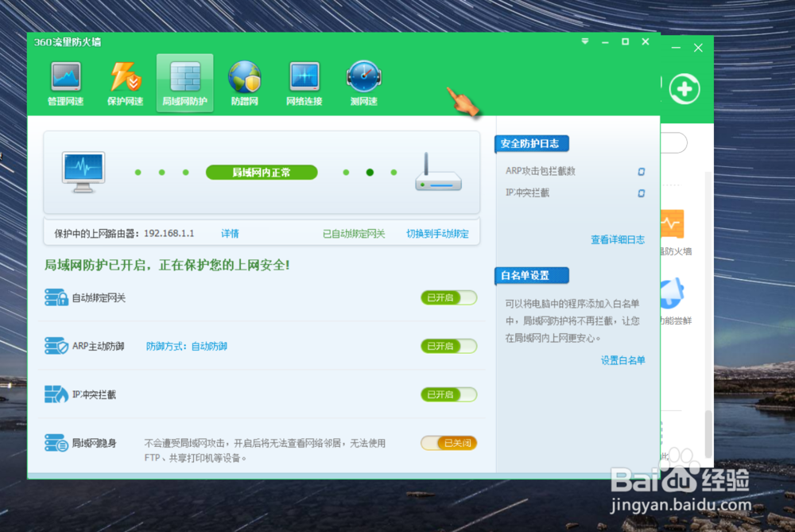Click the 局域网防护已开启 status headline
The height and width of the screenshot is (532, 795).
coord(167,265)
